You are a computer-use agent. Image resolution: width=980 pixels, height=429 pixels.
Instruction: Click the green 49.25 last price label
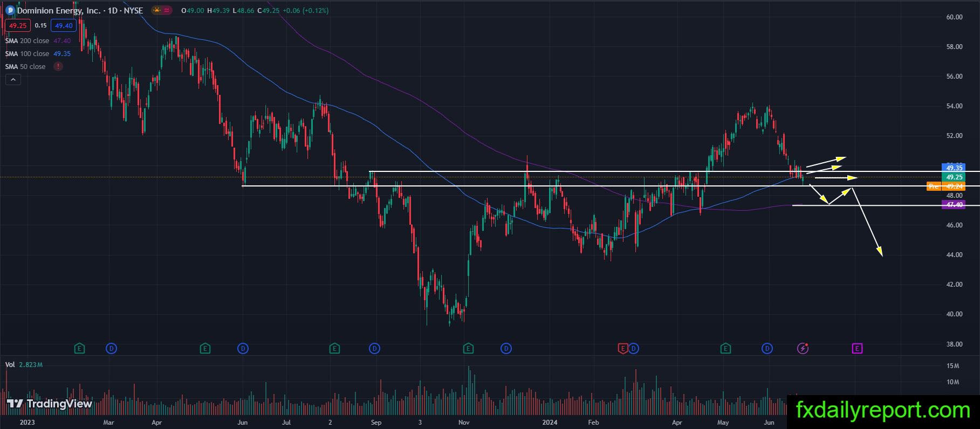point(955,177)
